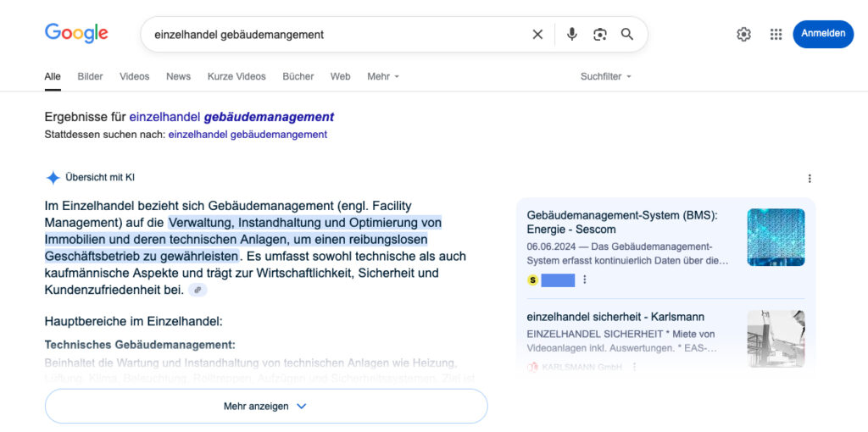Open three-dot menu beside KARLSMANN GmbH
868x432 pixels.
(x=634, y=367)
